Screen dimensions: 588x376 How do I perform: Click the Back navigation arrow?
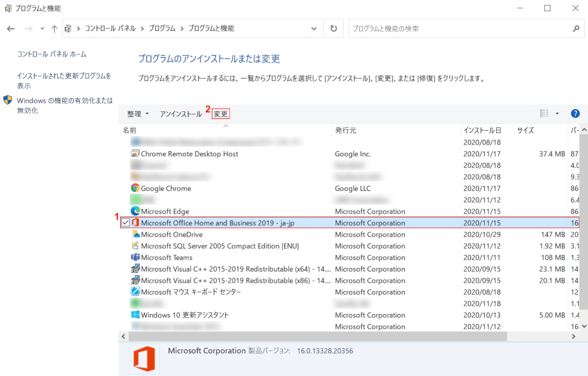pos(11,29)
